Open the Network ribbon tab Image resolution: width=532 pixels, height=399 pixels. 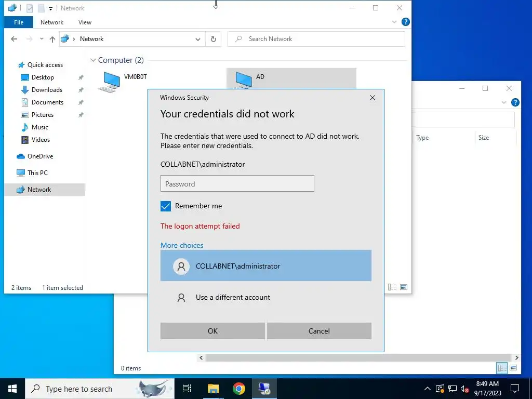click(52, 22)
